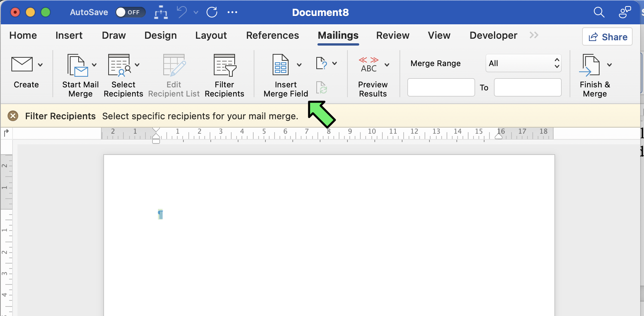The height and width of the screenshot is (316, 644).
Task: Expand the Rules dropdown arrow
Action: (335, 63)
